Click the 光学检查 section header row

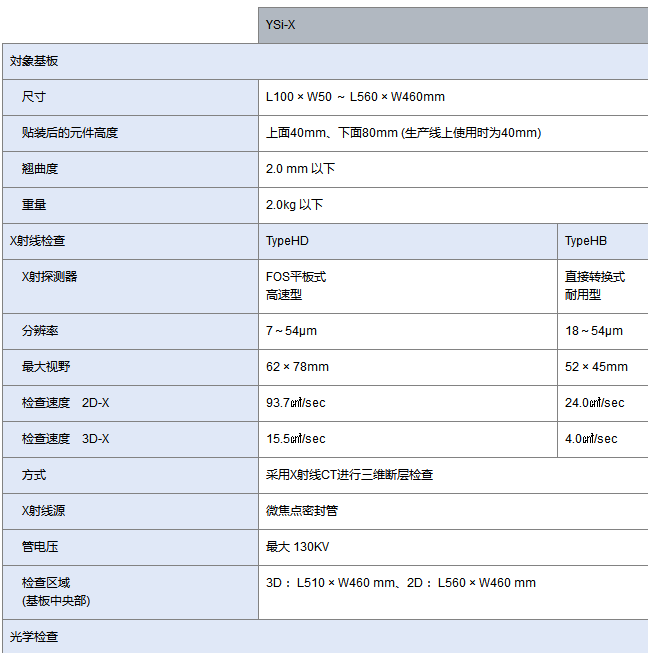tap(34, 637)
